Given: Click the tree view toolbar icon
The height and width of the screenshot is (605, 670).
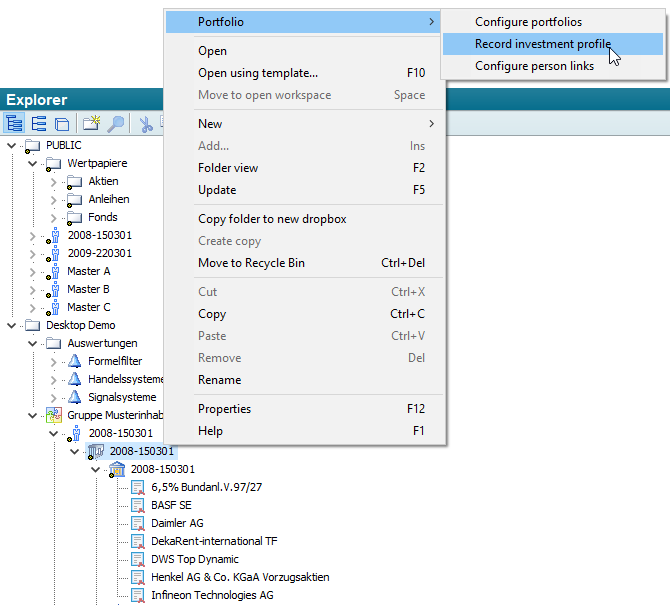Looking at the screenshot, I should (x=15, y=124).
